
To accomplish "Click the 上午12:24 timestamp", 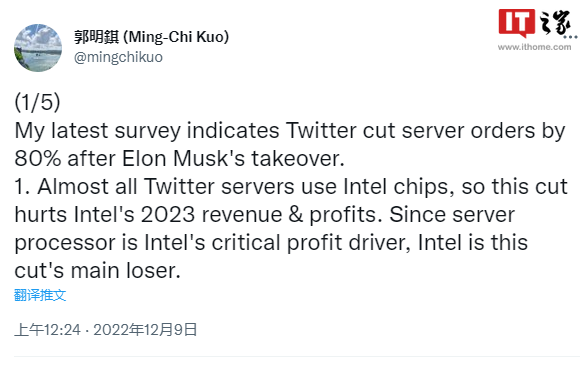I will pyautogui.click(x=47, y=329).
